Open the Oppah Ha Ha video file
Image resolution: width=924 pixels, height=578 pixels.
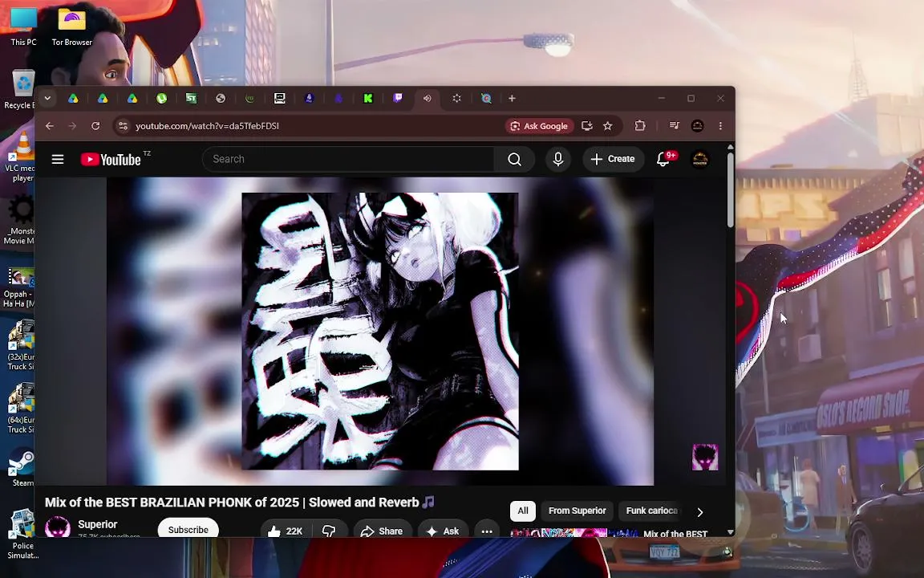tap(20, 288)
